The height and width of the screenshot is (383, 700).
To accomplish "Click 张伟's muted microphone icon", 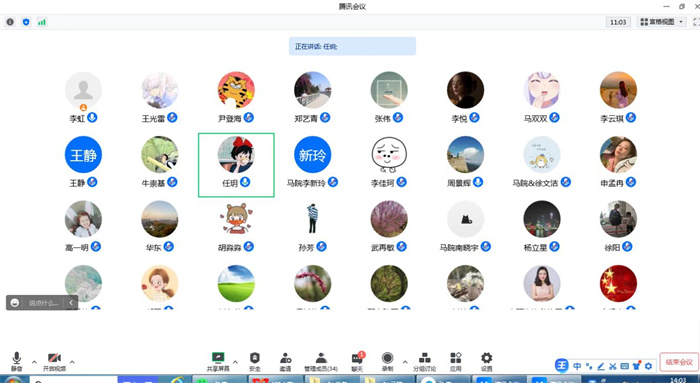I will [x=398, y=117].
